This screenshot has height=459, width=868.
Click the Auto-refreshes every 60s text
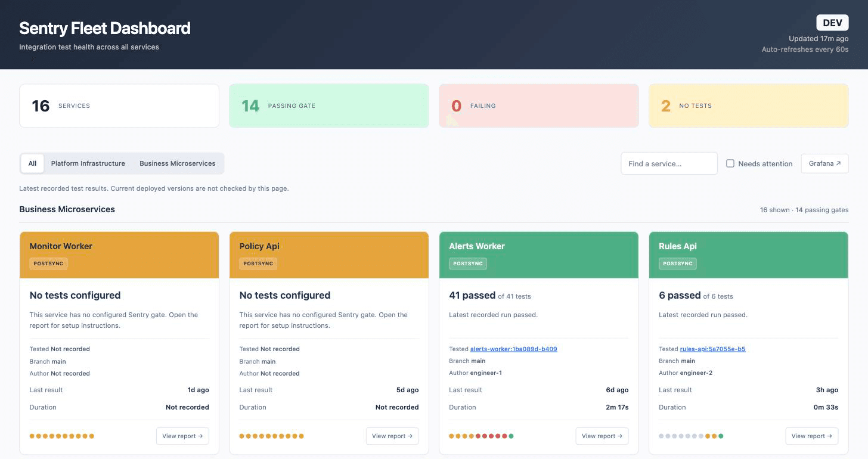point(805,49)
